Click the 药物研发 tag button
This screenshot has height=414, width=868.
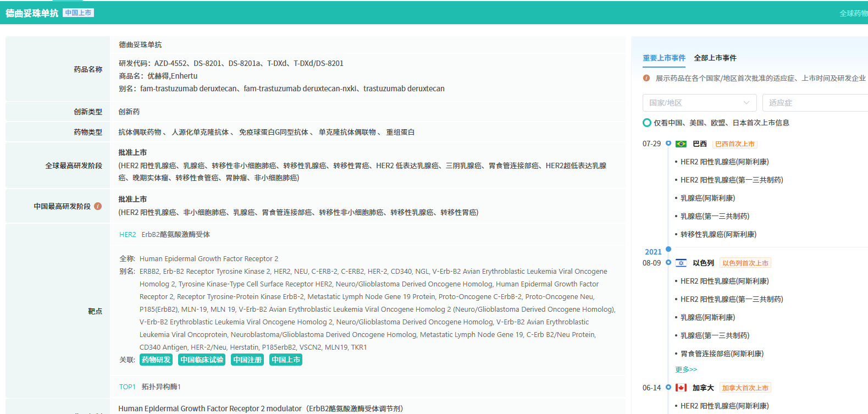tap(156, 360)
